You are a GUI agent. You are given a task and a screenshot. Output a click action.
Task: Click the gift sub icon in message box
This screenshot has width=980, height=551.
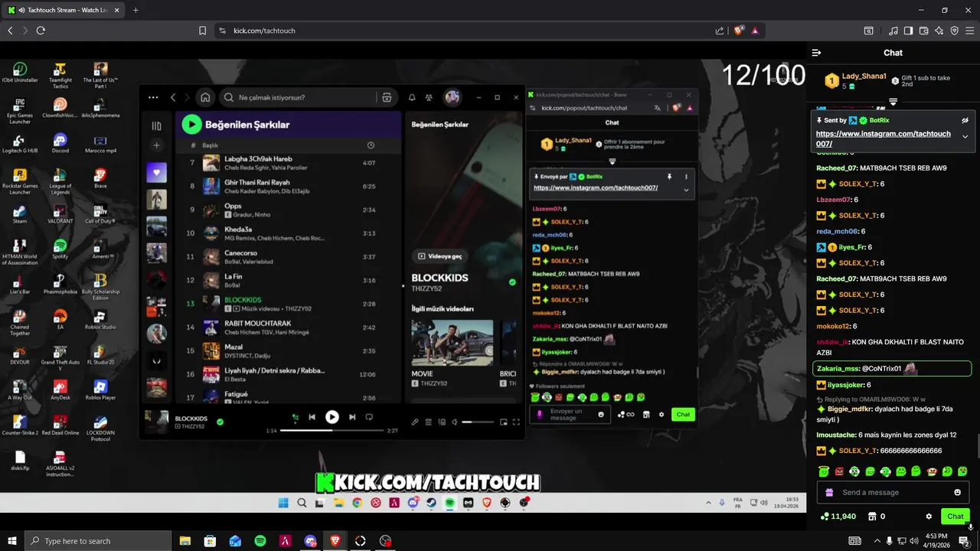pos(828,492)
